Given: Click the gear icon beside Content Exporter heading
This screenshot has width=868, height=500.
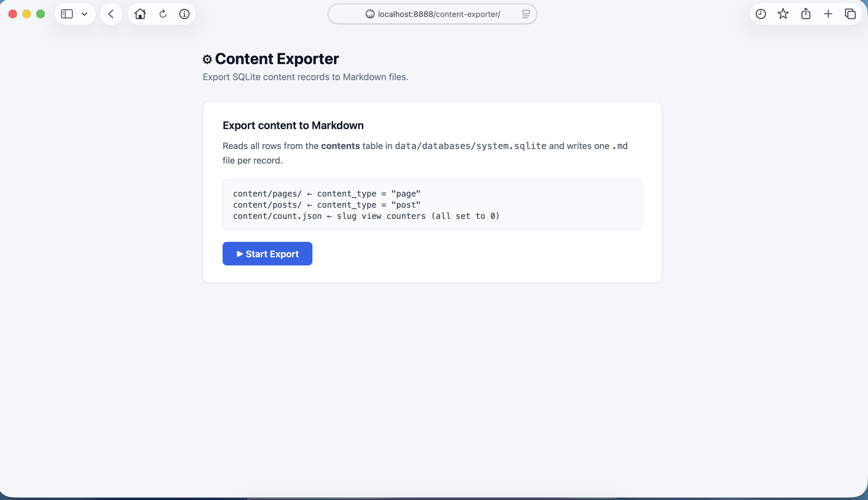Looking at the screenshot, I should click(x=207, y=59).
